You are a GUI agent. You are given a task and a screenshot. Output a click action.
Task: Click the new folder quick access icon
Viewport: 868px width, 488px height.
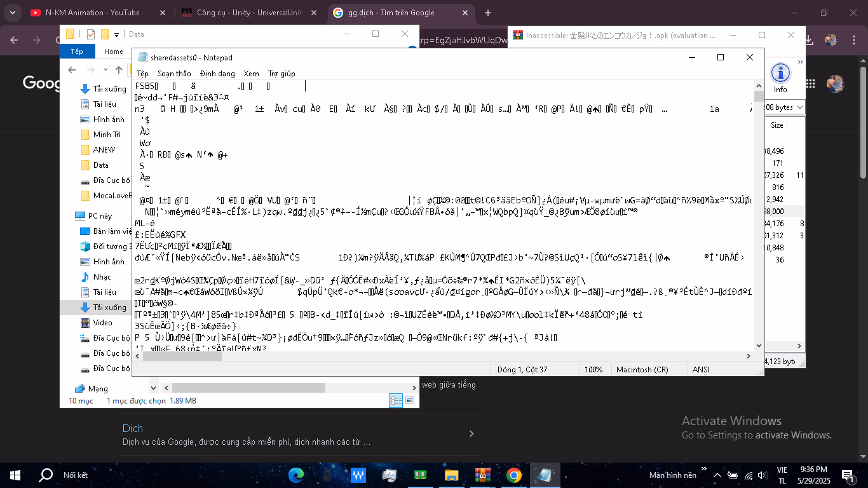105,34
